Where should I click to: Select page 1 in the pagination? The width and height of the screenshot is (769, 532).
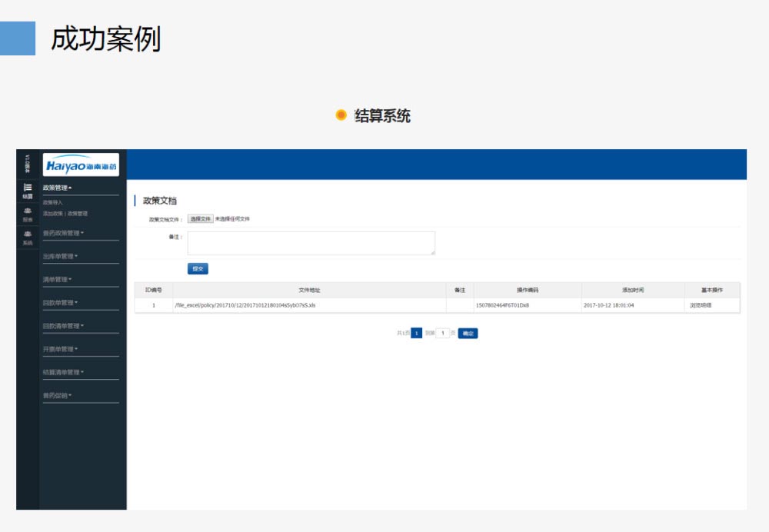(416, 334)
